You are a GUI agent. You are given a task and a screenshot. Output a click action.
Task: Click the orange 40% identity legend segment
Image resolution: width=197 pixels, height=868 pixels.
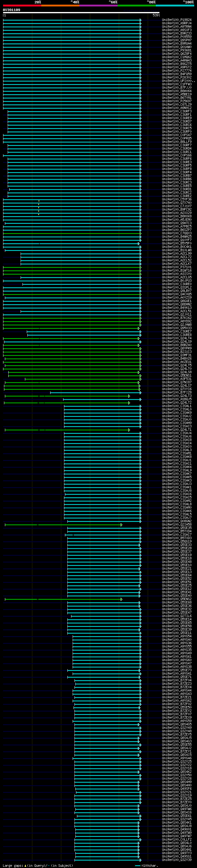(x=60, y=6)
